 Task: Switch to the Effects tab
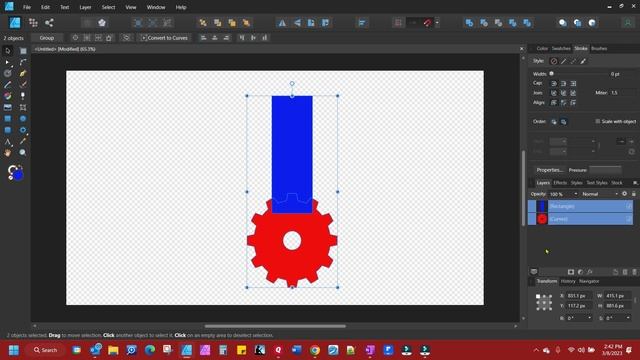[560, 183]
